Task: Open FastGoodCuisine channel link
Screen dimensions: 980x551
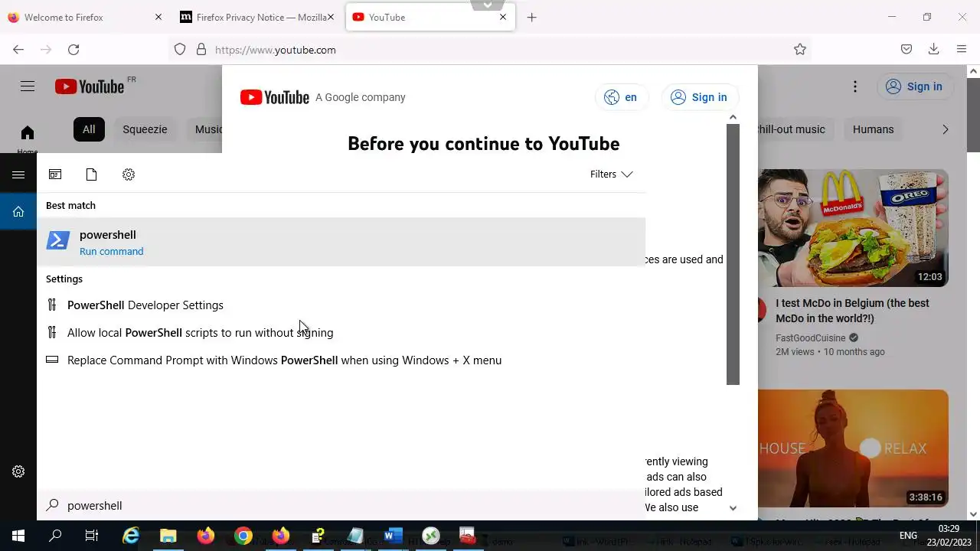Action: pyautogui.click(x=811, y=337)
